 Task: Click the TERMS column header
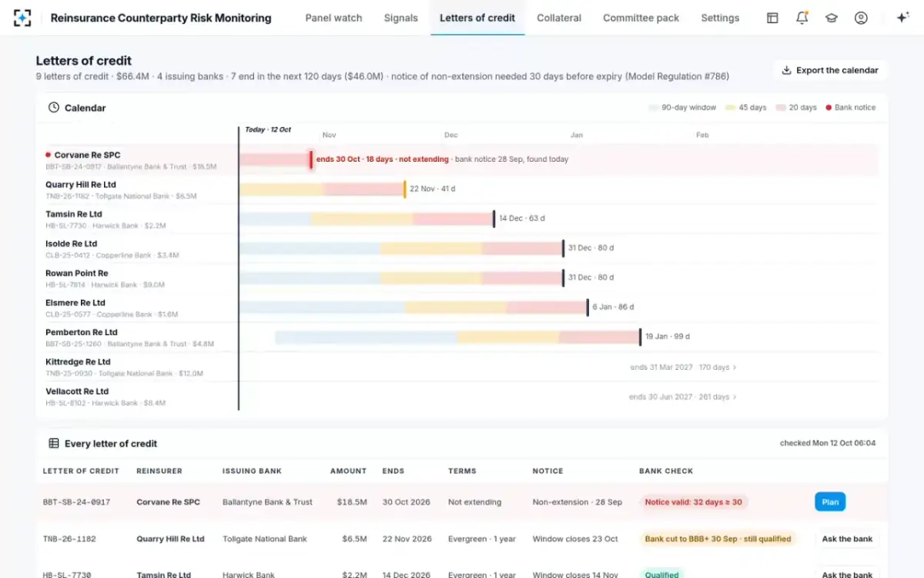pos(462,471)
